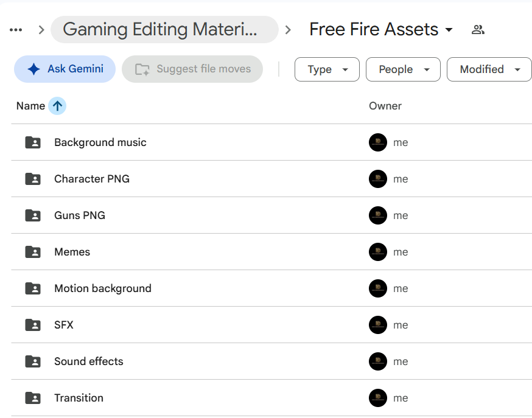Reverse sort direction with the arrow icon
Screen dimensions: 532x418
coord(57,106)
